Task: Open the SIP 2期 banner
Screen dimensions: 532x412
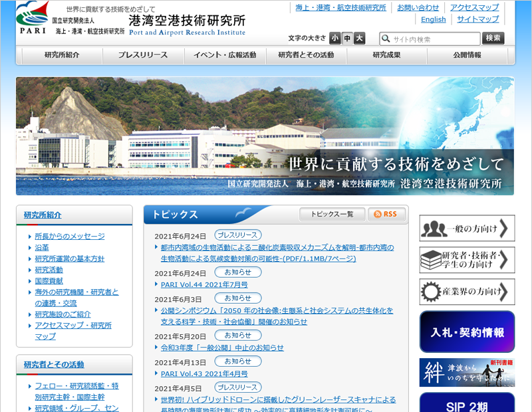Action: pyautogui.click(x=467, y=403)
